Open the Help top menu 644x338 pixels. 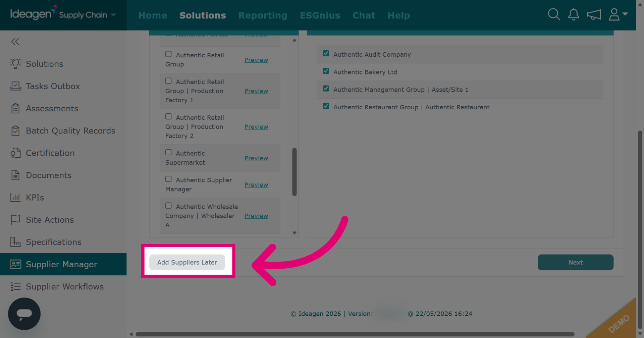(x=398, y=15)
